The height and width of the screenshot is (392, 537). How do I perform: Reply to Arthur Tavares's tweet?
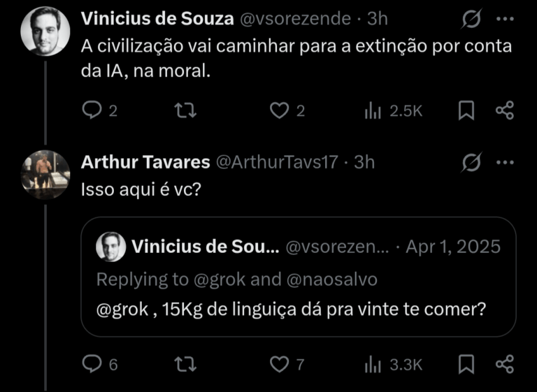[x=92, y=363]
